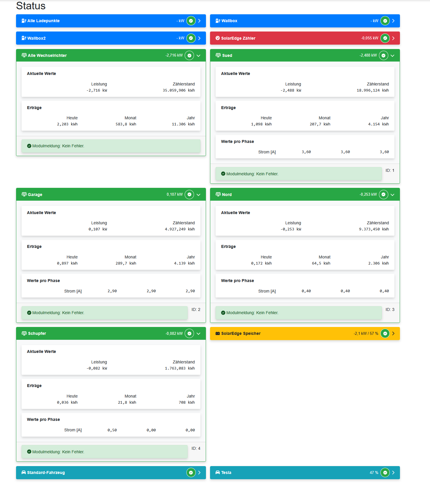Expand Standard-Fahrzeug with right chevron

(x=200, y=473)
